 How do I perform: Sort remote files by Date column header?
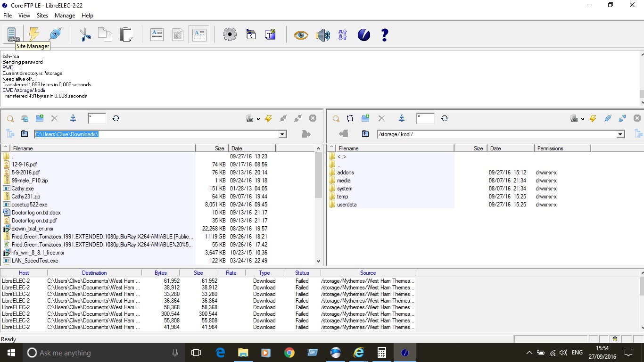[511, 148]
